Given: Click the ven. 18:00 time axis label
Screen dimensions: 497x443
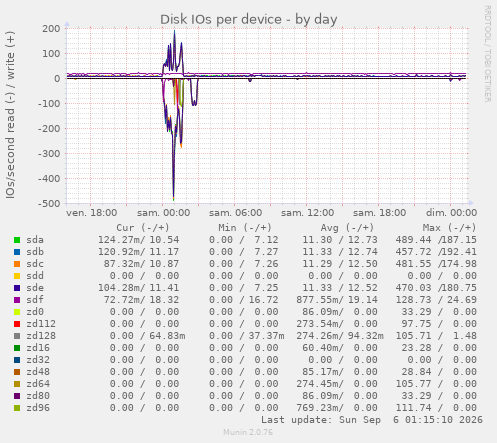Looking at the screenshot, I should point(91,213).
